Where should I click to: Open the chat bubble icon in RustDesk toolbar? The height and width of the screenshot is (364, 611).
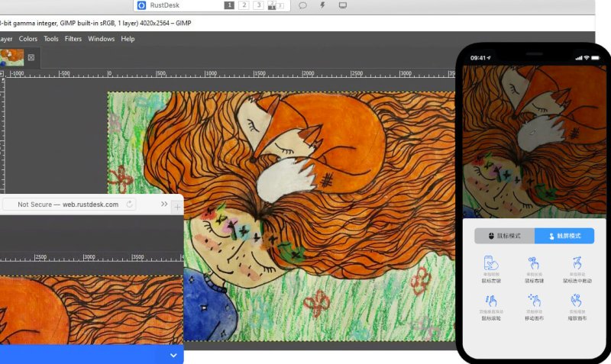point(302,5)
